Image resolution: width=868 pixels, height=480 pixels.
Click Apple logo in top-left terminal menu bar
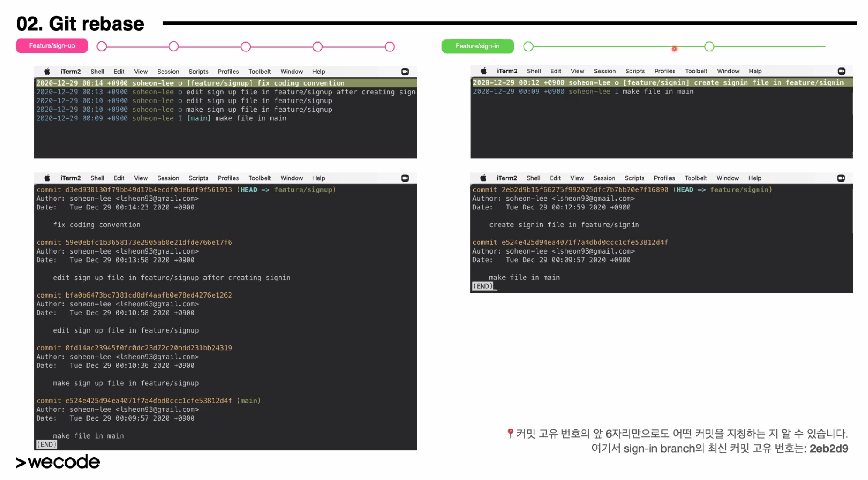tap(47, 71)
